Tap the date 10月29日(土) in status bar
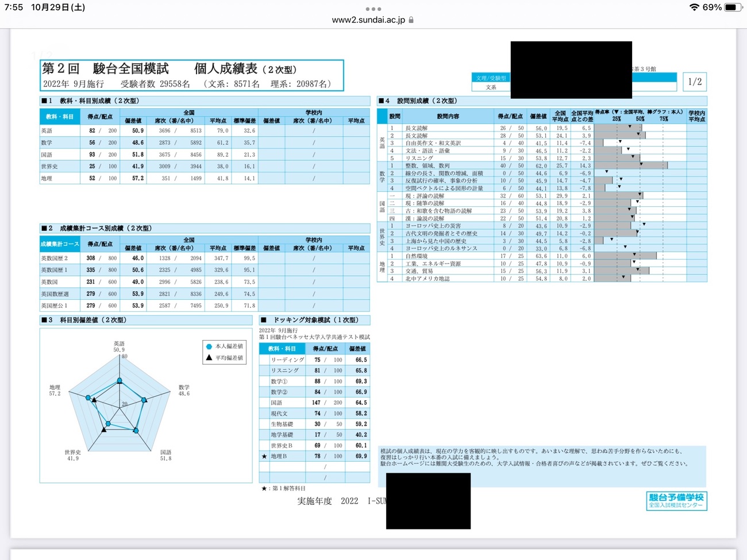The width and height of the screenshot is (747, 560). pyautogui.click(x=58, y=7)
